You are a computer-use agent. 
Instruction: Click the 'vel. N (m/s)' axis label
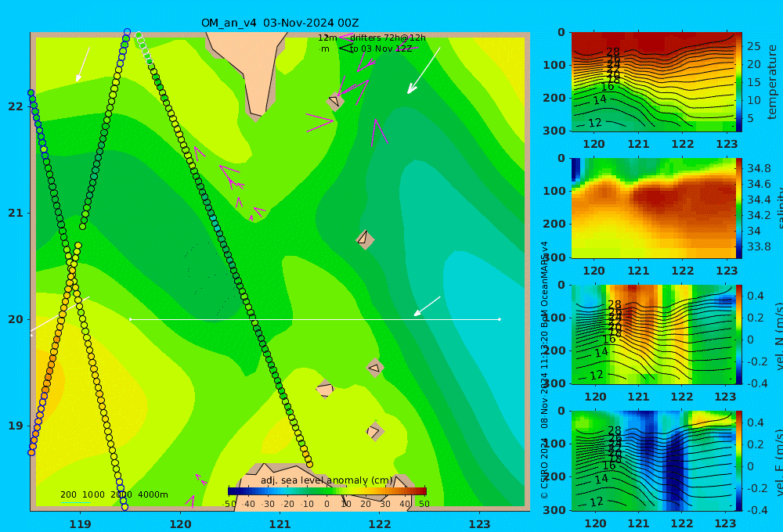point(778,336)
